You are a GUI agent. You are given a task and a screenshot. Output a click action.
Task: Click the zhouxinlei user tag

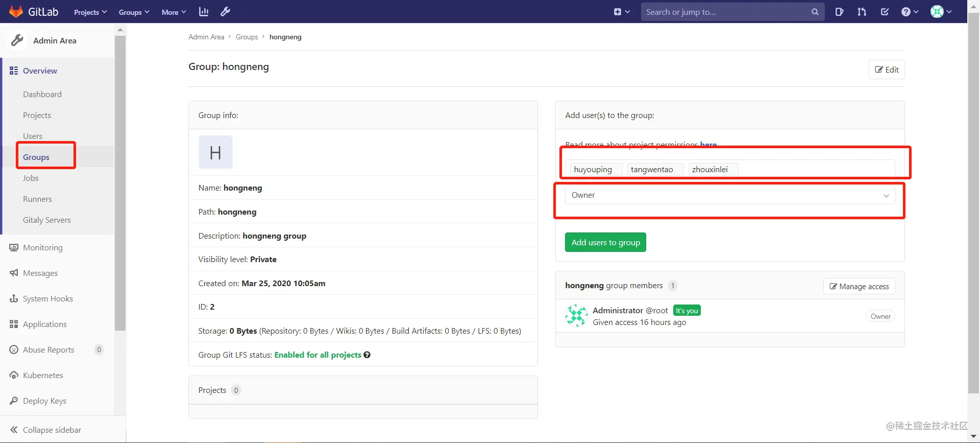point(713,169)
